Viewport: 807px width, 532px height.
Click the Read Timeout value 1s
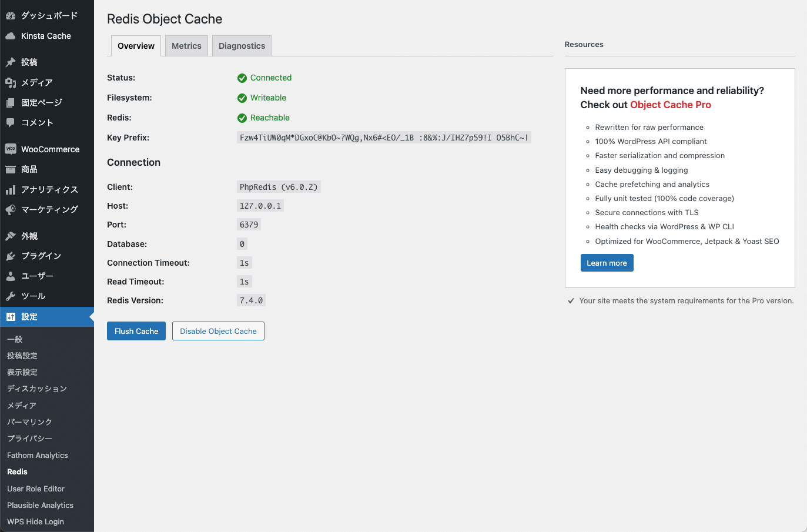(245, 282)
